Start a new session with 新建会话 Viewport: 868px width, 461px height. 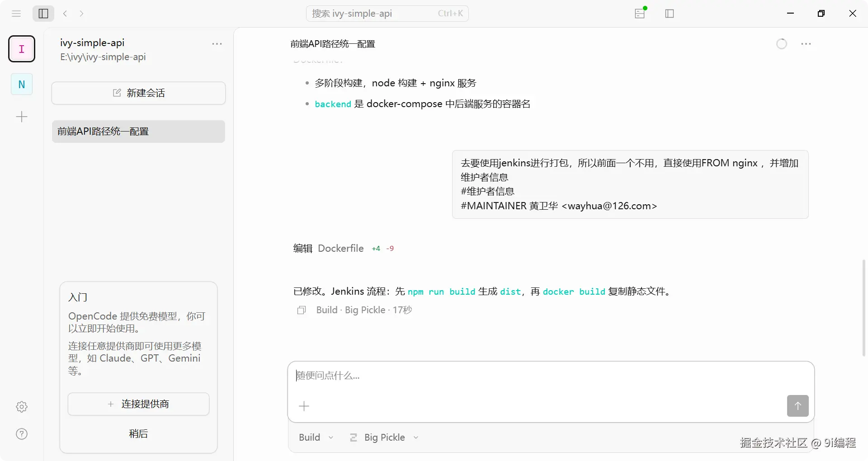coord(138,93)
